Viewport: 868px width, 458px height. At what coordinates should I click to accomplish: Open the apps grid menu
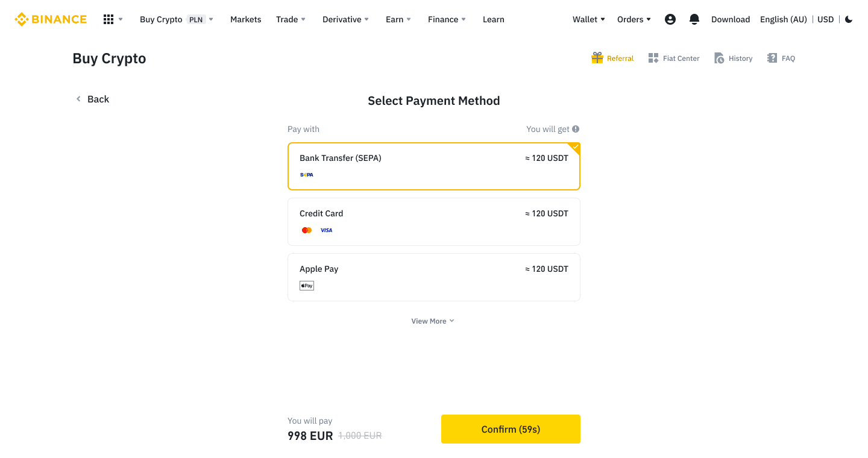(108, 19)
